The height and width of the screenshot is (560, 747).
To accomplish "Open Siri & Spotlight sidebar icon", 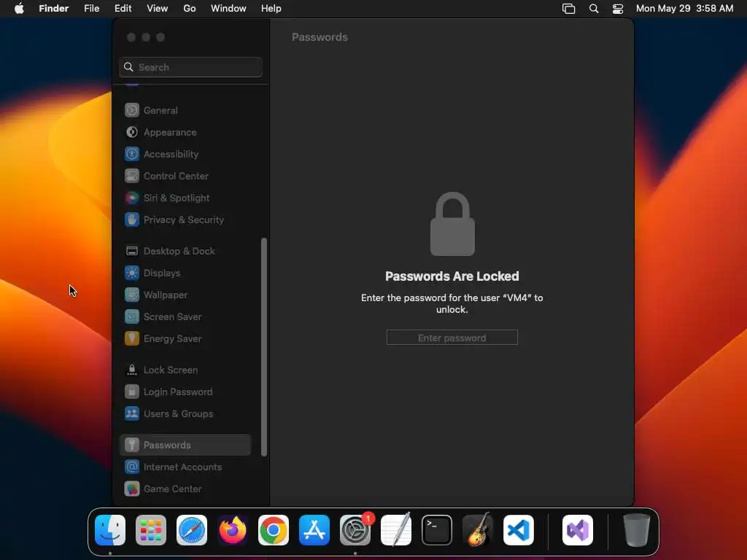I will tap(132, 198).
